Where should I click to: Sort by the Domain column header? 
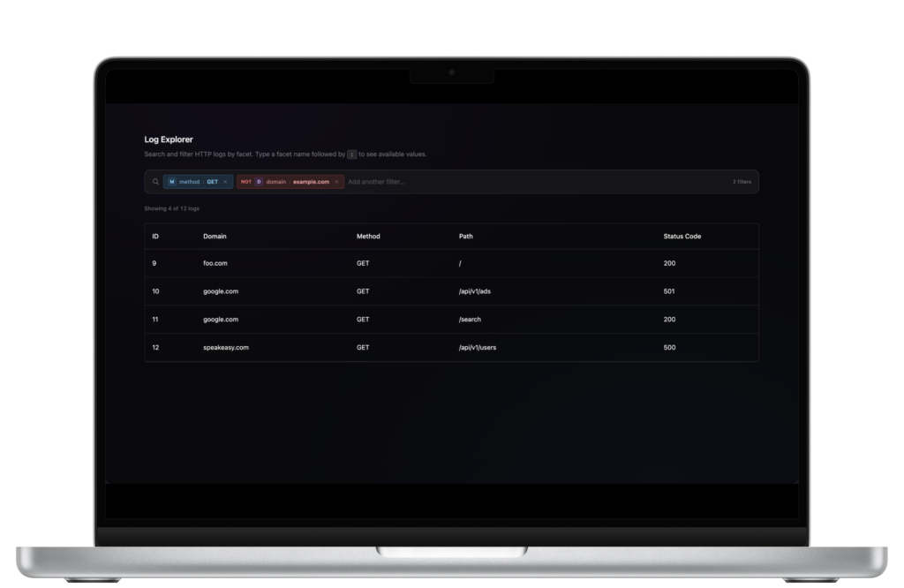(x=215, y=237)
